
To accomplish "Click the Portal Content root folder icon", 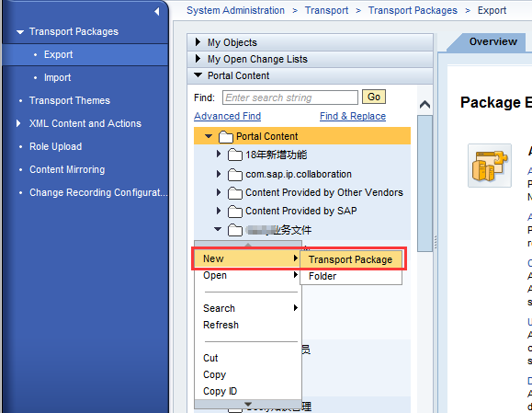I will [226, 136].
